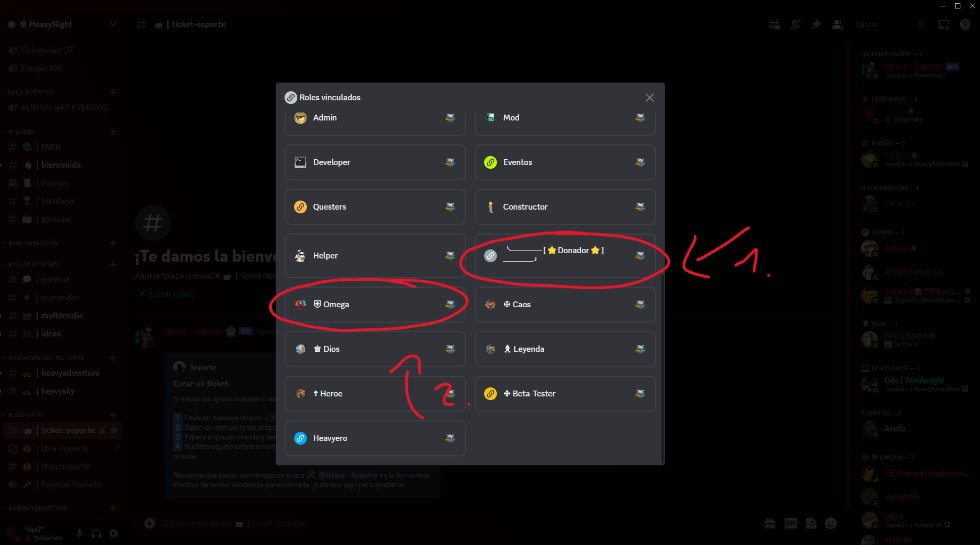
Task: Click the Questers role orange icon
Action: pos(300,207)
